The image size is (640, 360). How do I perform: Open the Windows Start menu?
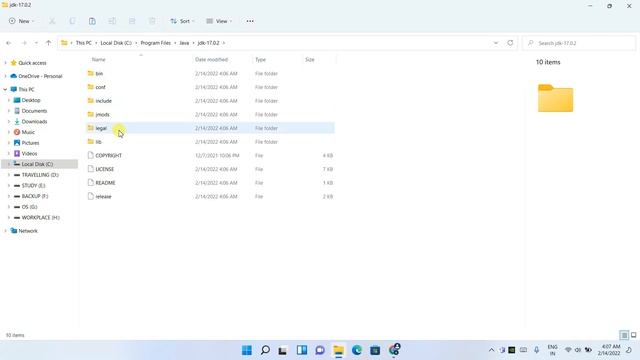tap(247, 350)
